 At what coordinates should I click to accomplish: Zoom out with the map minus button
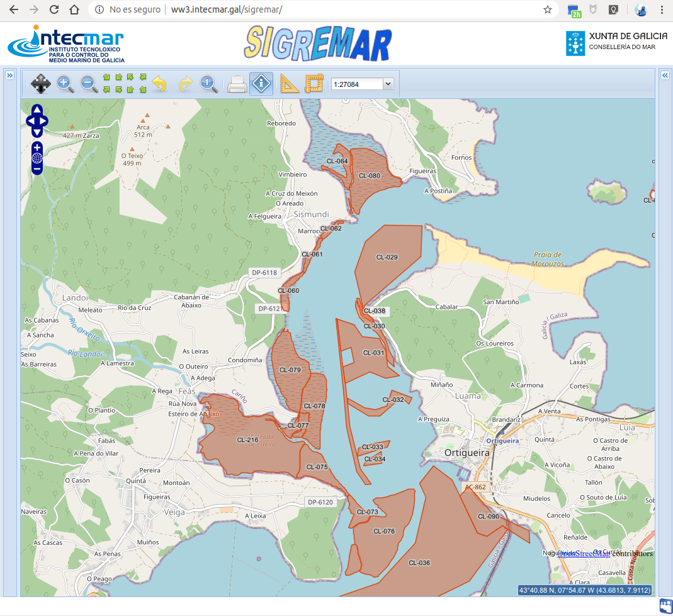point(37,169)
